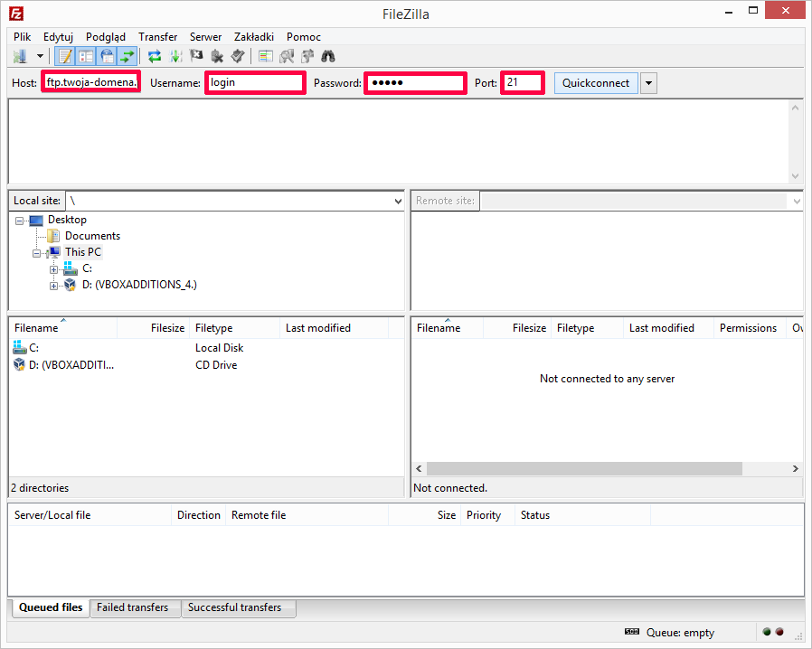Open the Site Manager dropdown arrow
Viewport: 812px width, 649px height.
[40, 56]
